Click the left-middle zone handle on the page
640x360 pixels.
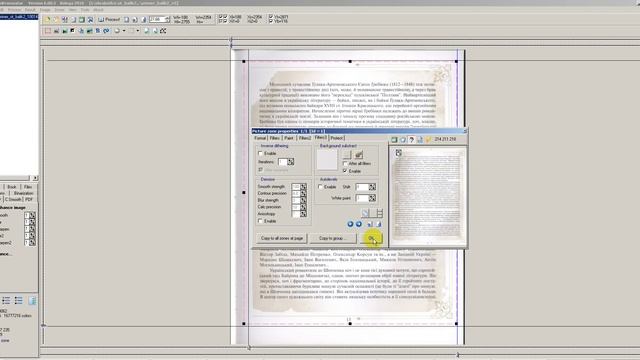click(244, 192)
